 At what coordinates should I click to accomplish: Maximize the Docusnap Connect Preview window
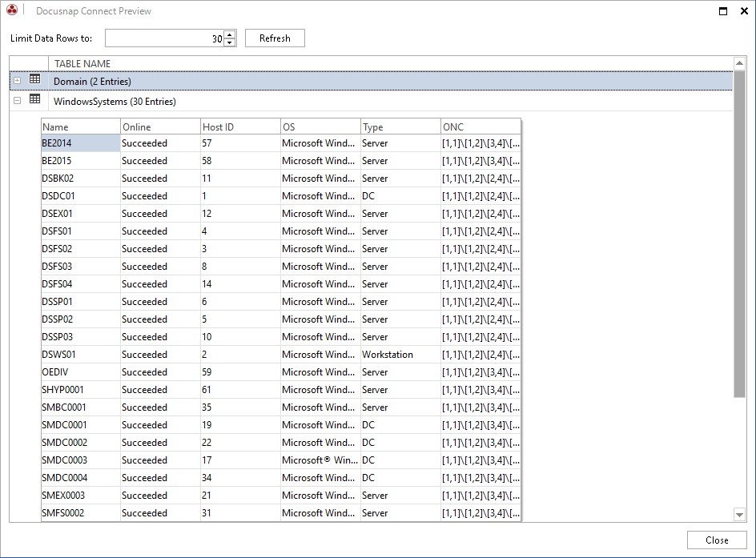tap(723, 10)
